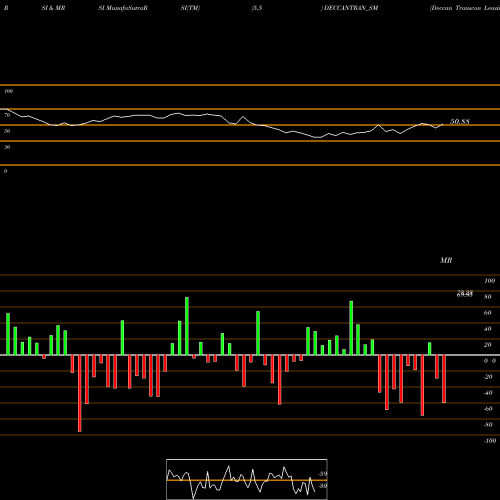The image size is (500, 500).
Task: Click the Deccan Transcon company name text
Action: (x=465, y=8)
